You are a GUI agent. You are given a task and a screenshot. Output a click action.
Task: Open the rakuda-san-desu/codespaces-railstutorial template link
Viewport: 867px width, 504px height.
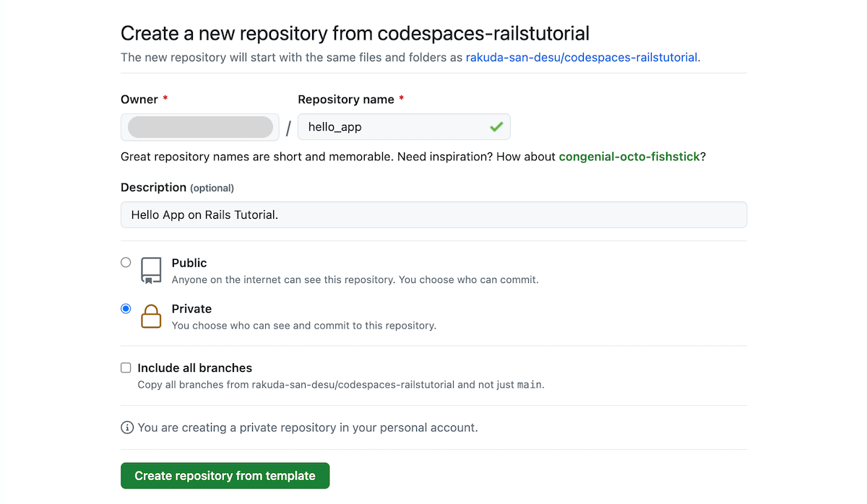pos(582,57)
